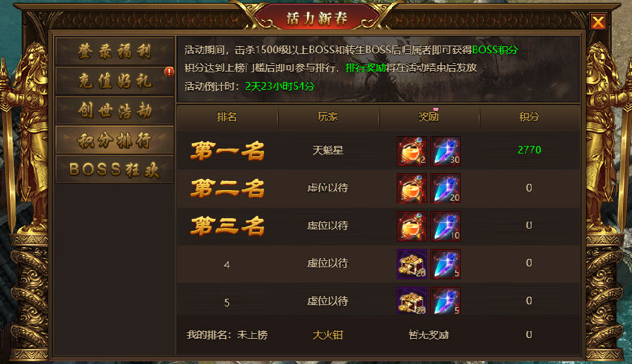Select third place blue crystal reward with 10
632x364 pixels.
click(x=445, y=227)
